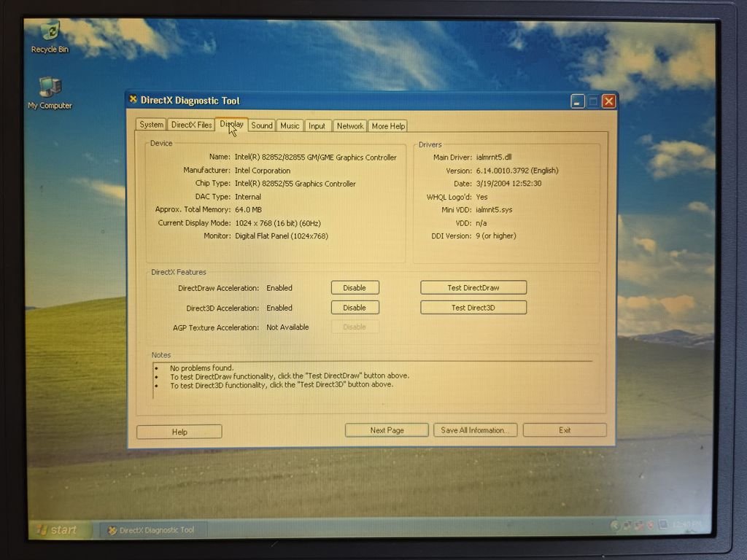
Task: Click the Direct3D Acceleration 'Enabled' status
Action: coord(279,308)
